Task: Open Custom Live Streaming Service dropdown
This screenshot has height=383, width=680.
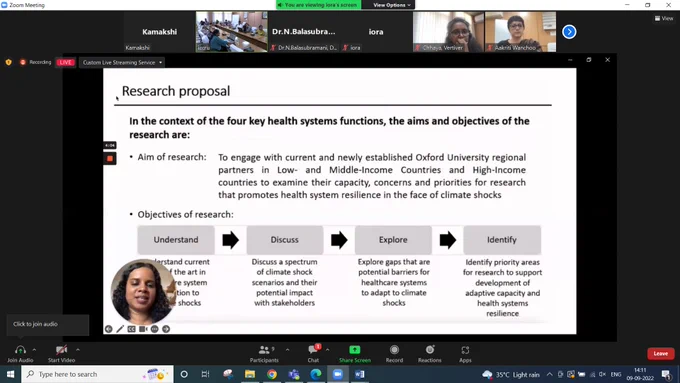Action: tap(122, 62)
